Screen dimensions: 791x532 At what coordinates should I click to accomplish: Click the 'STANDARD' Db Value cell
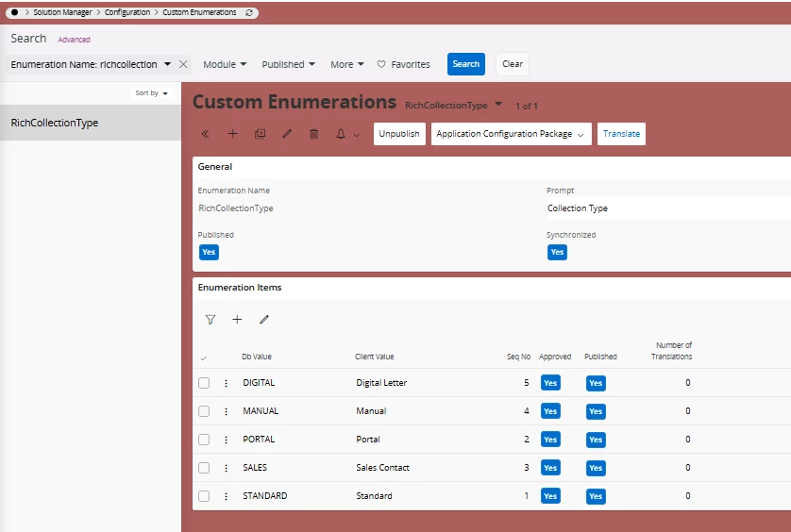(x=265, y=496)
